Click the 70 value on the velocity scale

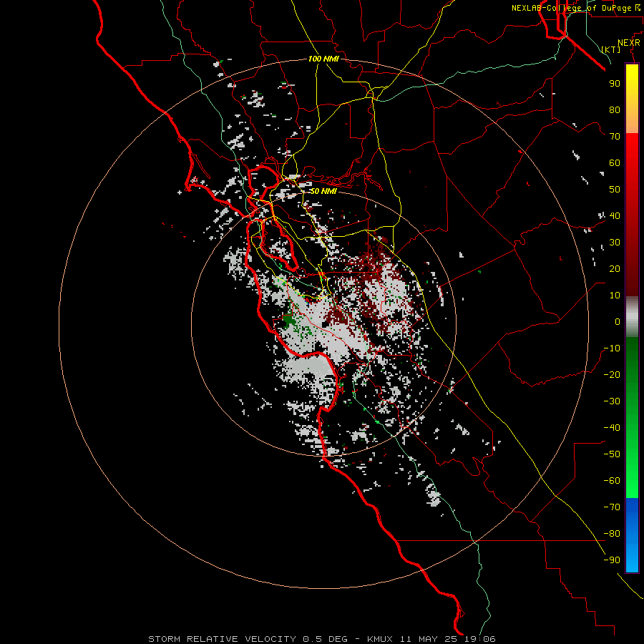click(615, 137)
